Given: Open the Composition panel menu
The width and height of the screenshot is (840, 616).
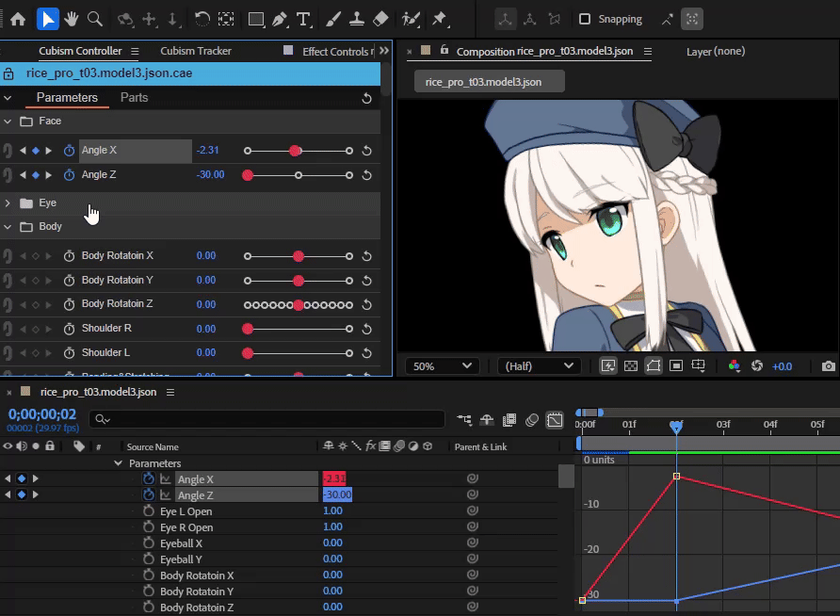Looking at the screenshot, I should tap(648, 52).
